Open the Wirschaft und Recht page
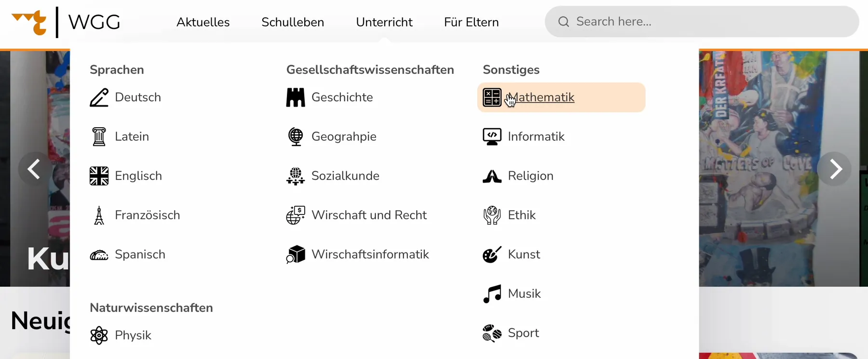 pyautogui.click(x=369, y=215)
